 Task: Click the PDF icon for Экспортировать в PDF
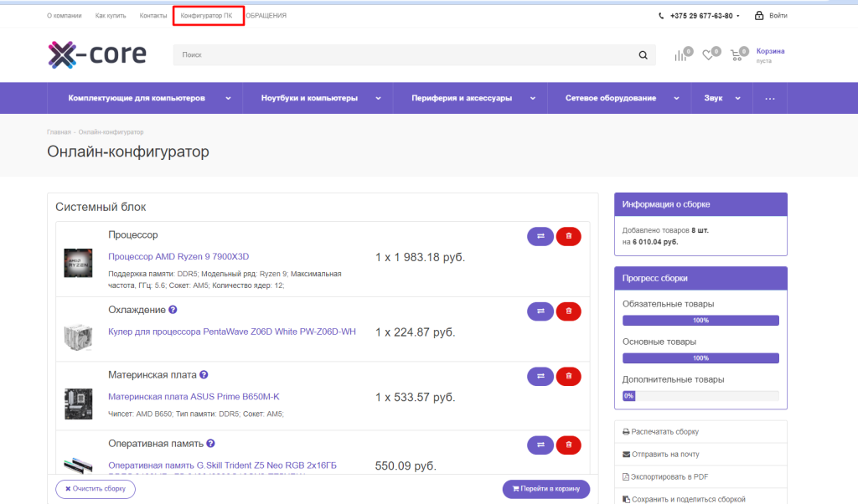(x=626, y=476)
